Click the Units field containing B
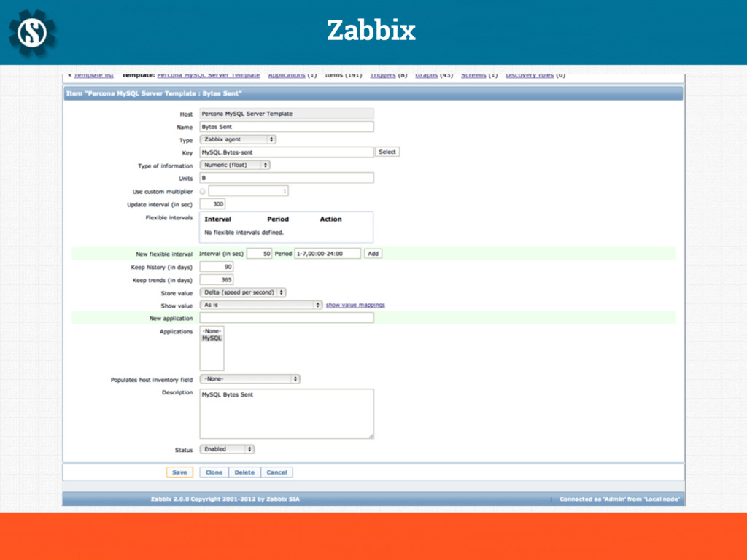Screen dimensions: 747x560 point(286,178)
